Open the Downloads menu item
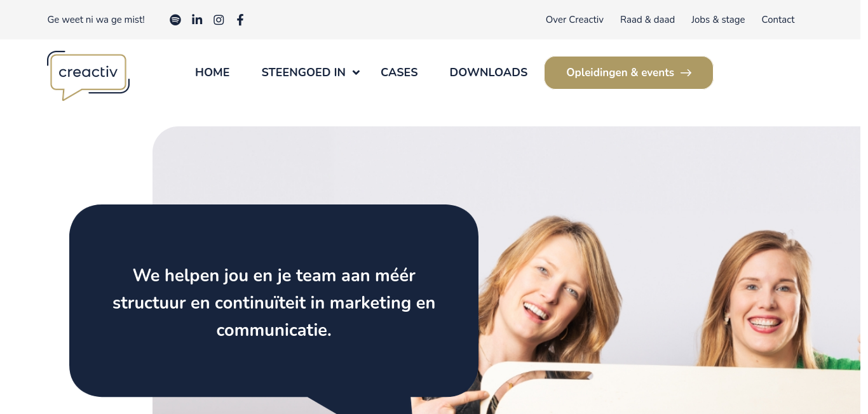Viewport: 868px width, 414px height. coord(489,72)
